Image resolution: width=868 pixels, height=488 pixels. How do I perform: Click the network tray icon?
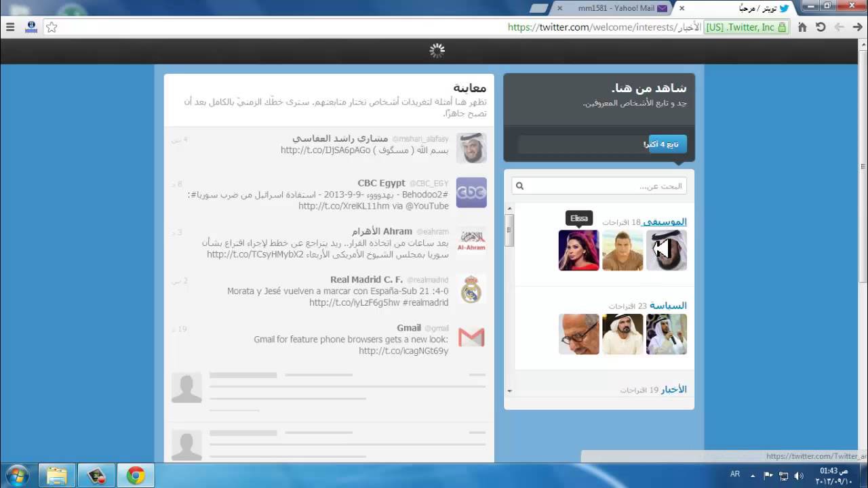click(x=784, y=475)
